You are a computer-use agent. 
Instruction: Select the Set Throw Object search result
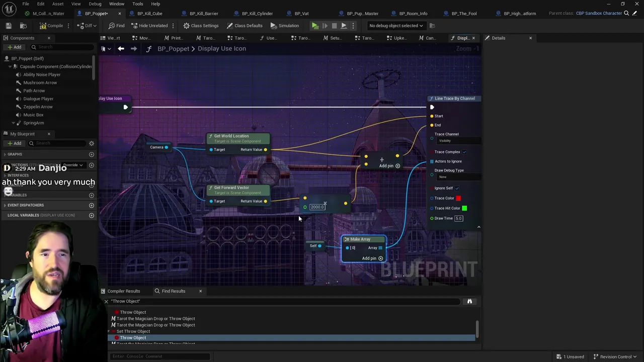pyautogui.click(x=133, y=331)
